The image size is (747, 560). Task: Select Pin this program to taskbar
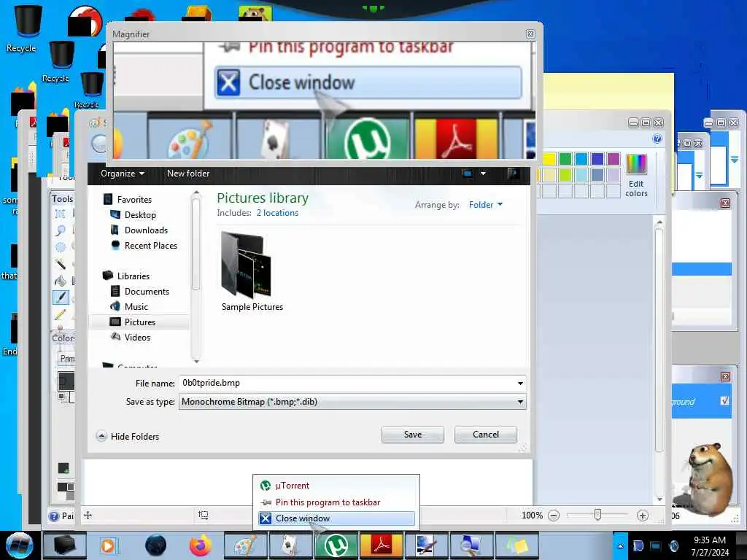tap(336, 502)
